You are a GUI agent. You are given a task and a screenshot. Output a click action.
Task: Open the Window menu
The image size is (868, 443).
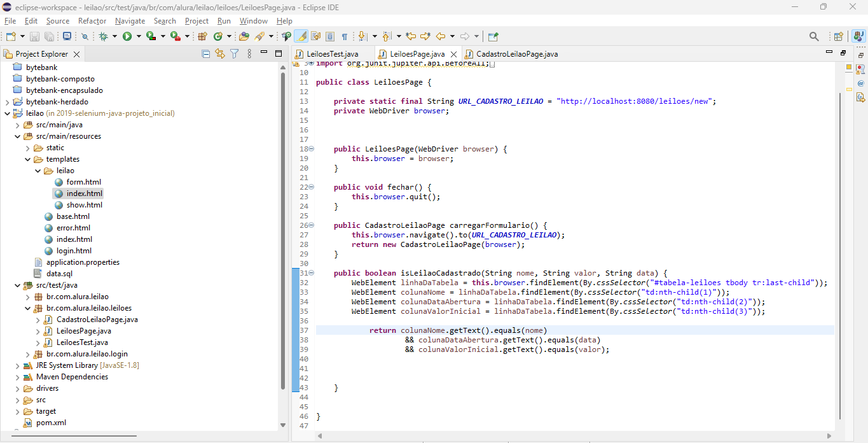(254, 21)
